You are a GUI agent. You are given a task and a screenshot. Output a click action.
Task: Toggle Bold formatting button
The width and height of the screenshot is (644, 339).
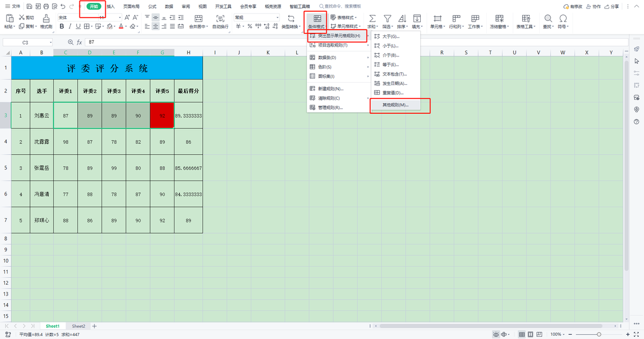[62, 26]
